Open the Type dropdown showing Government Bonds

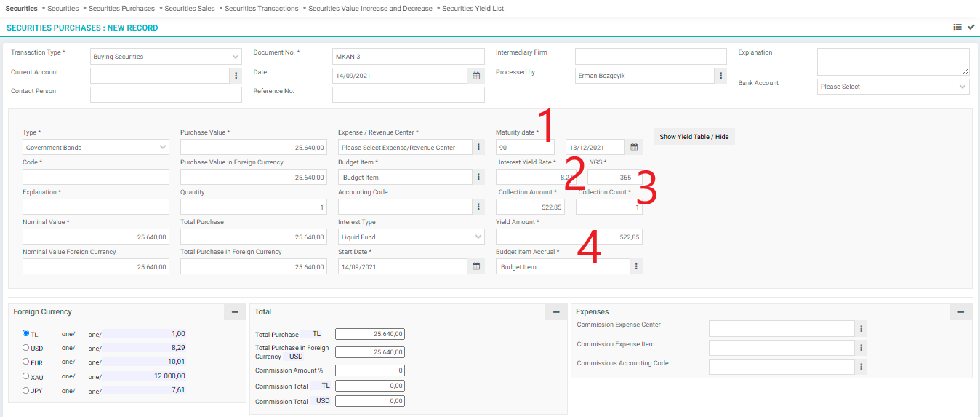point(96,148)
